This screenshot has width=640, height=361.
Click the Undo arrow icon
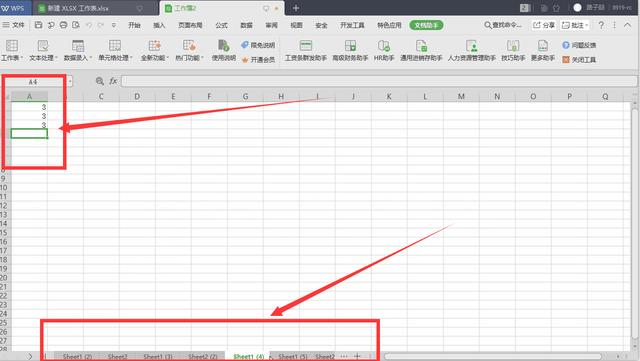89,25
